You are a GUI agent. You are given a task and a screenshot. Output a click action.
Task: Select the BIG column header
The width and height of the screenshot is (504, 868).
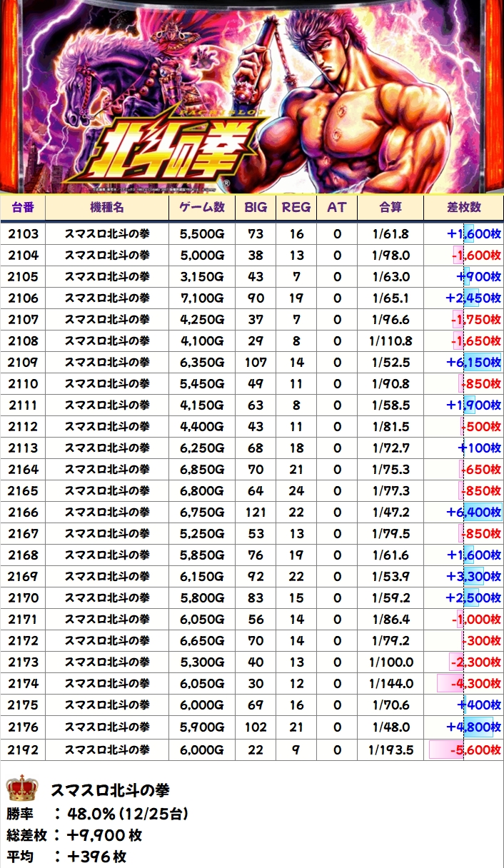pyautogui.click(x=255, y=207)
